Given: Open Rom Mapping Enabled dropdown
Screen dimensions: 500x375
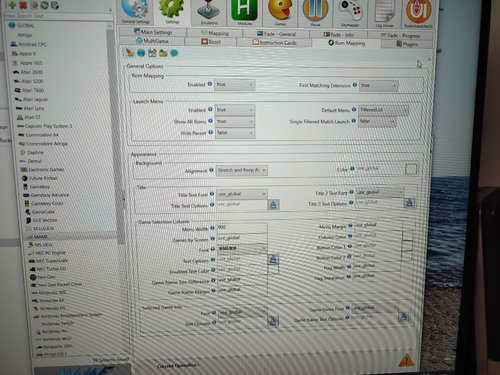Looking at the screenshot, I should point(235,85).
